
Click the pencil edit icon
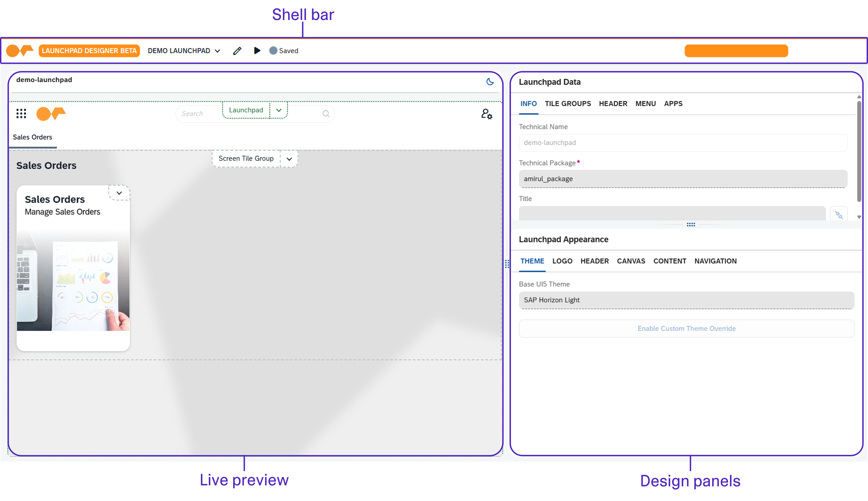[x=237, y=51]
